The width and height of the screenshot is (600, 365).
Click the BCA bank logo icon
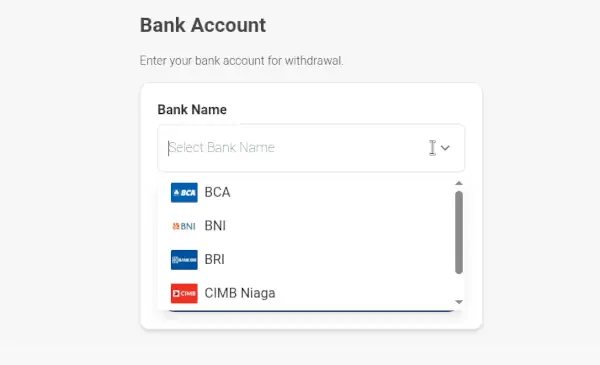[x=184, y=192]
